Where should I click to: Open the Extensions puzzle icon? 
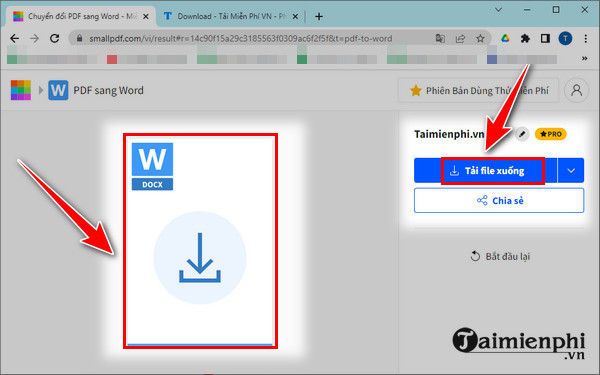click(x=525, y=38)
